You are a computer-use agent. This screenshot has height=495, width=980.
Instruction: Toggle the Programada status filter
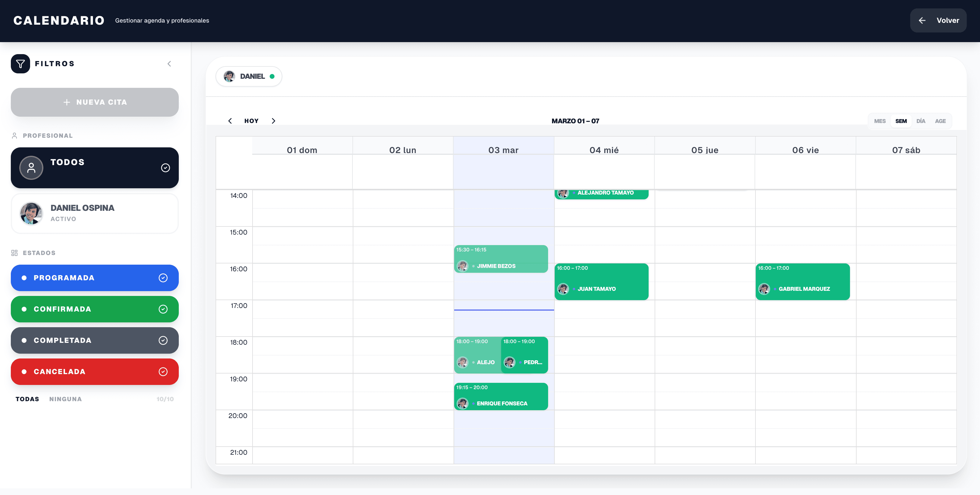click(95, 278)
